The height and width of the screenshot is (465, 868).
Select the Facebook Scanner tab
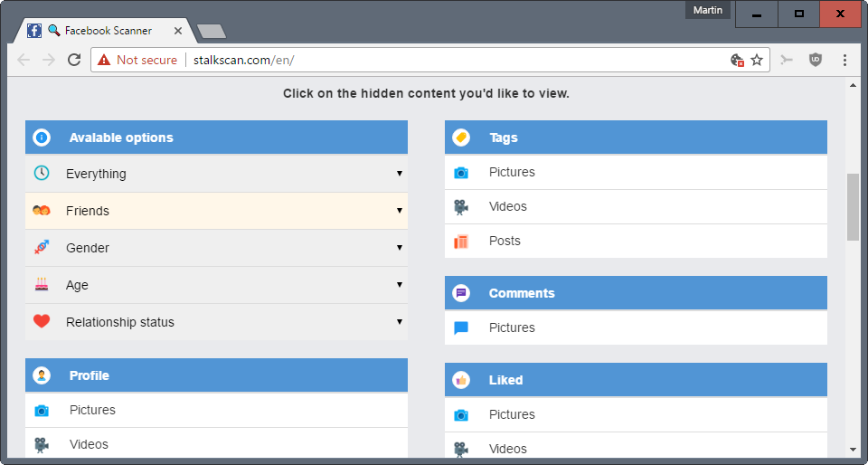click(x=105, y=31)
